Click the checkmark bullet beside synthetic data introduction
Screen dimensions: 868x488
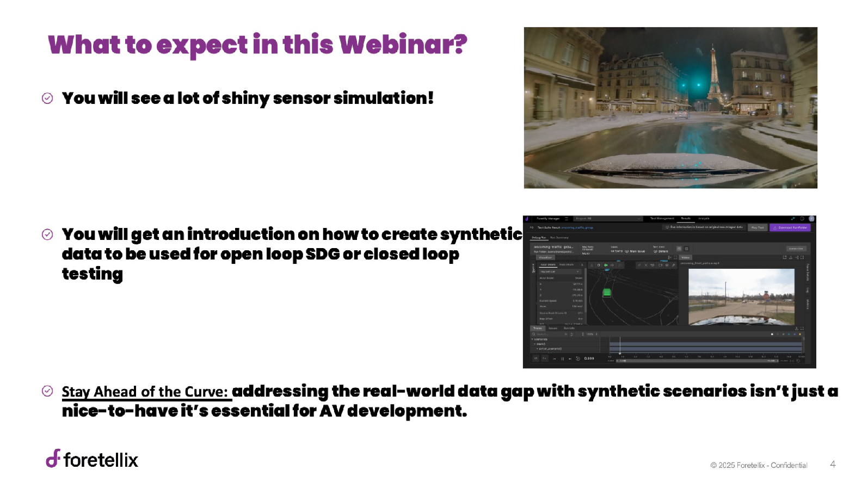[47, 234]
